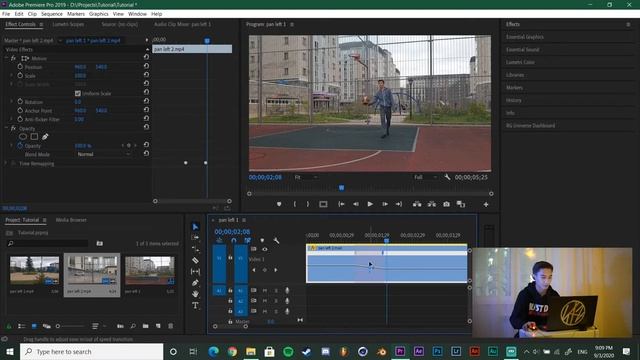Screen dimensions: 640x360
Task: Open timeline display settings wrench
Action: [276, 240]
